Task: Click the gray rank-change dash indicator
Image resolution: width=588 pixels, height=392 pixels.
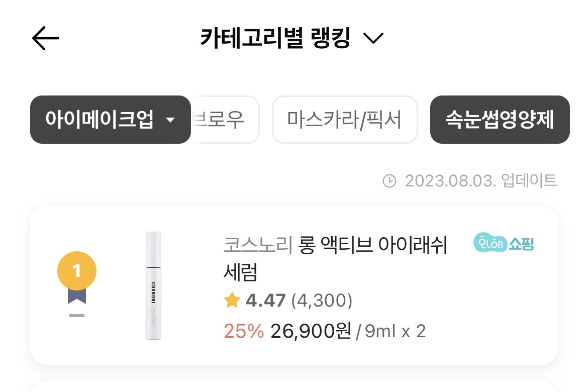Action: pos(77,316)
